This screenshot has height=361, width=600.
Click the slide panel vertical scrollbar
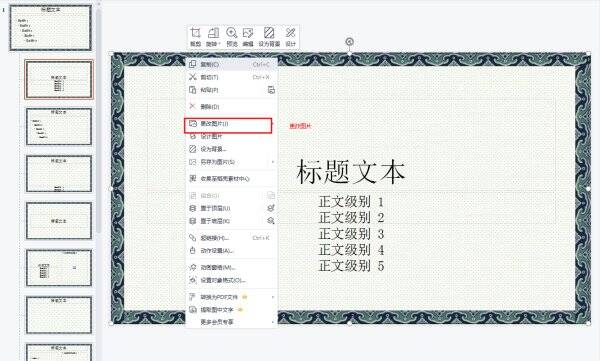point(98,115)
